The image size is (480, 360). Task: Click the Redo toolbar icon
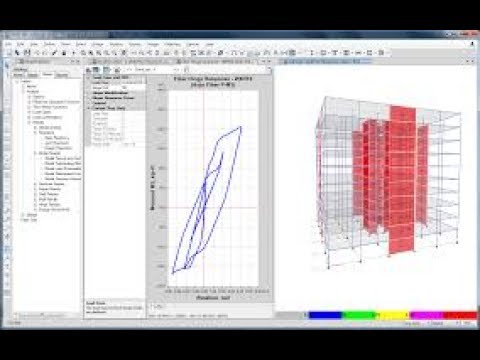click(x=45, y=53)
